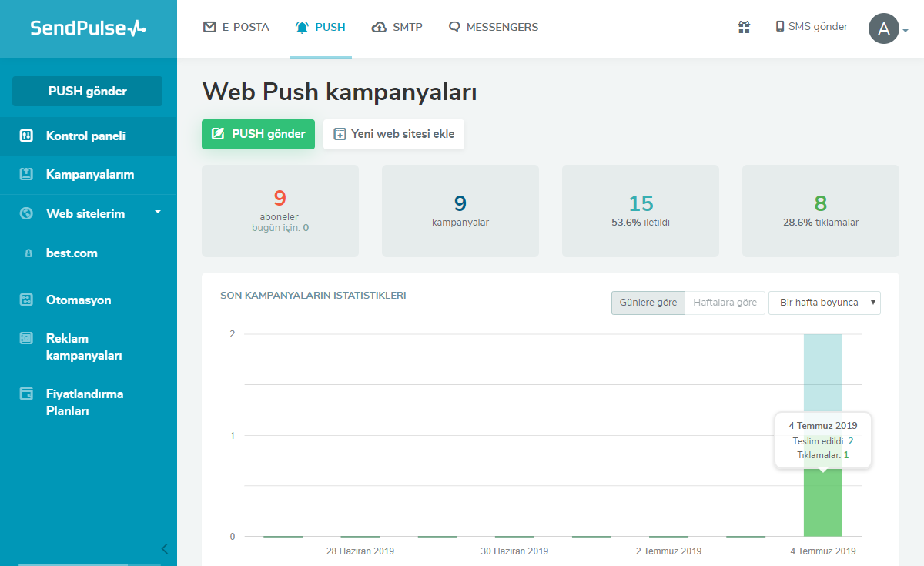Open Otomasyon in the sidebar
This screenshot has height=566, width=924.
(x=79, y=300)
